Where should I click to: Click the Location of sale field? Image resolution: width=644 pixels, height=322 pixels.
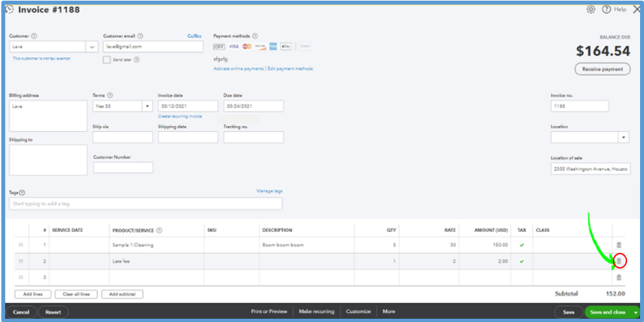tap(591, 169)
